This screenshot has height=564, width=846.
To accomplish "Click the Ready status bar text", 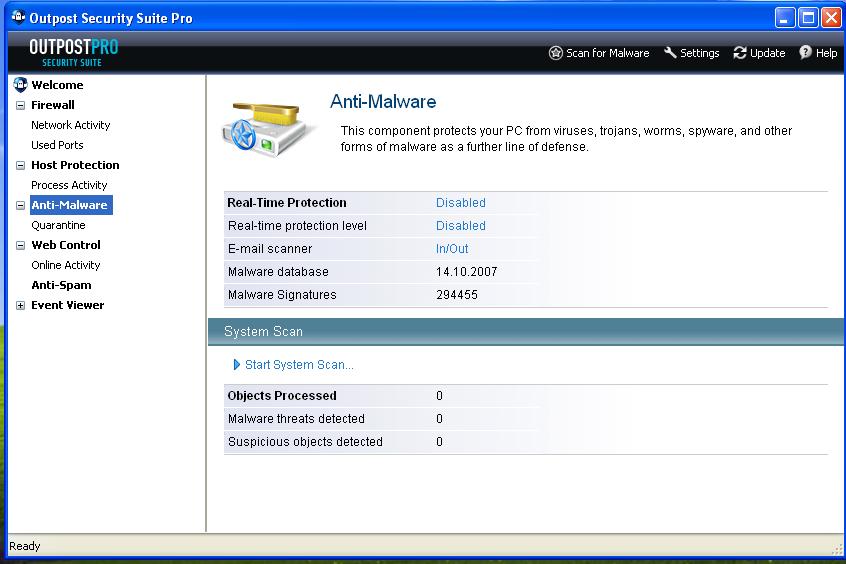I will [x=25, y=546].
